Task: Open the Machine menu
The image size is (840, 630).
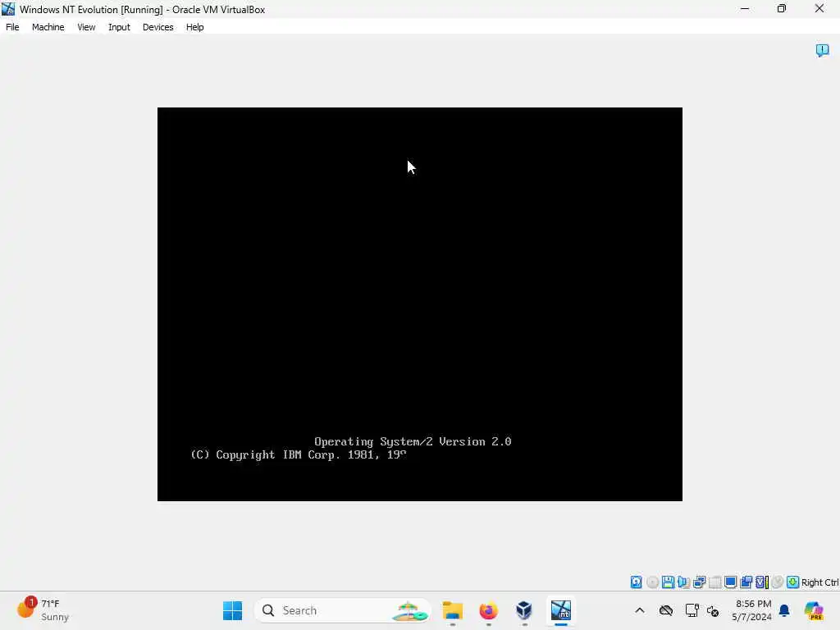Action: (48, 27)
